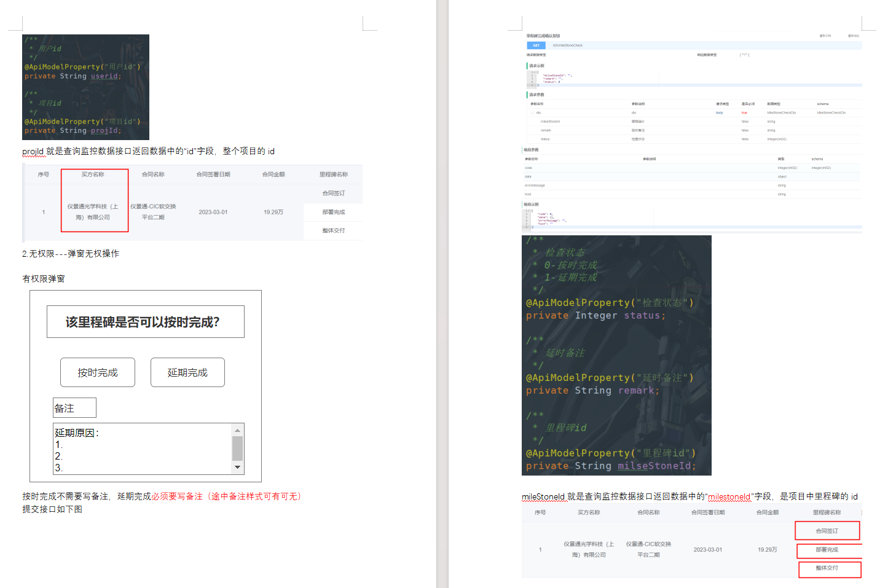Click 合同签署日期 header in left-page table
This screenshot has width=888, height=588.
(213, 174)
